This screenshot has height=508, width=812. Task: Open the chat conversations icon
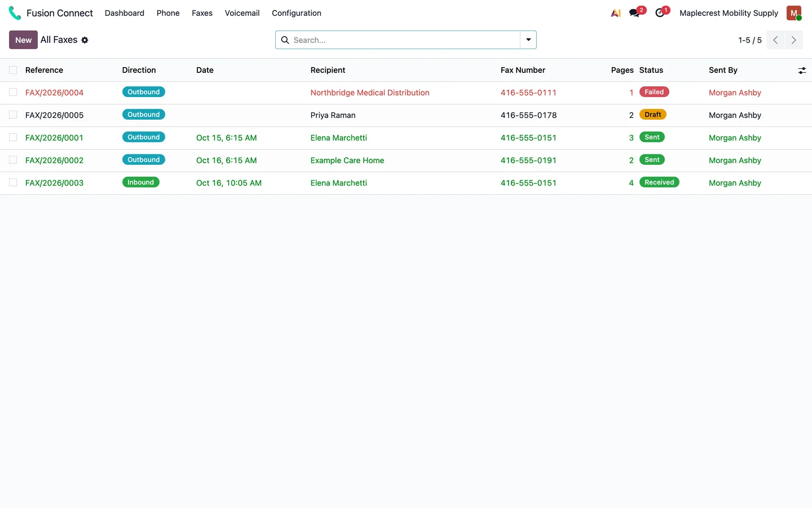pyautogui.click(x=635, y=13)
